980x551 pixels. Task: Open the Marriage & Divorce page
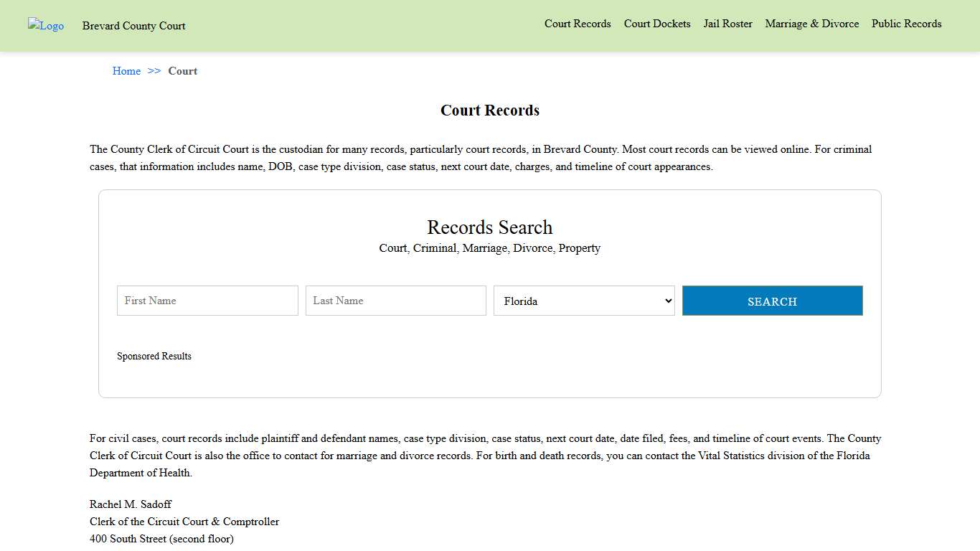811,24
